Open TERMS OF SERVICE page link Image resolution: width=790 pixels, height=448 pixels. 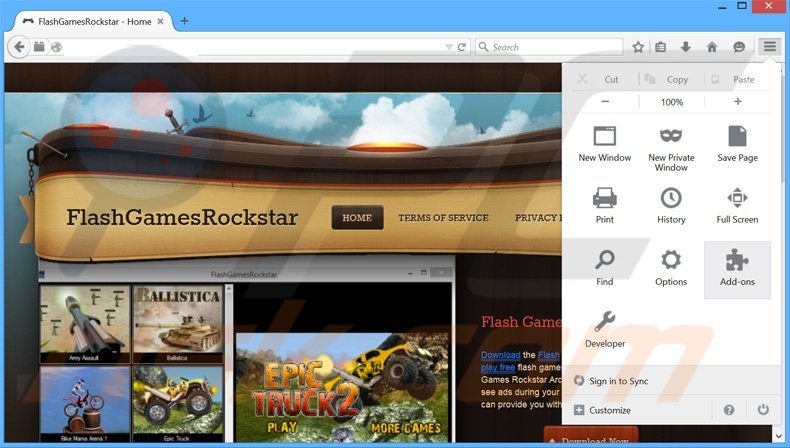[443, 218]
